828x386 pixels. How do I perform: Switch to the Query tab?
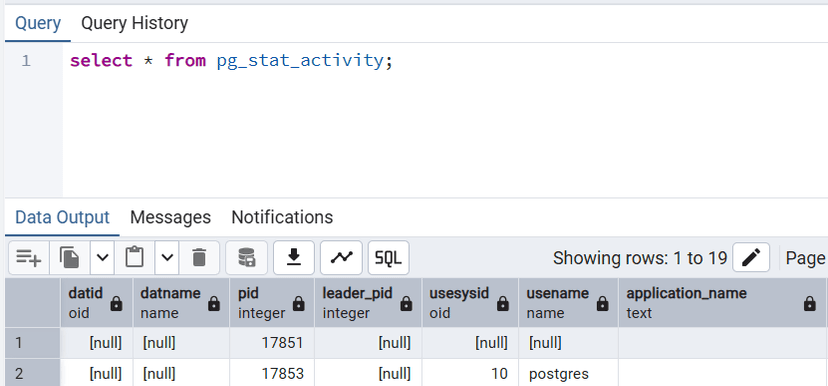(38, 23)
